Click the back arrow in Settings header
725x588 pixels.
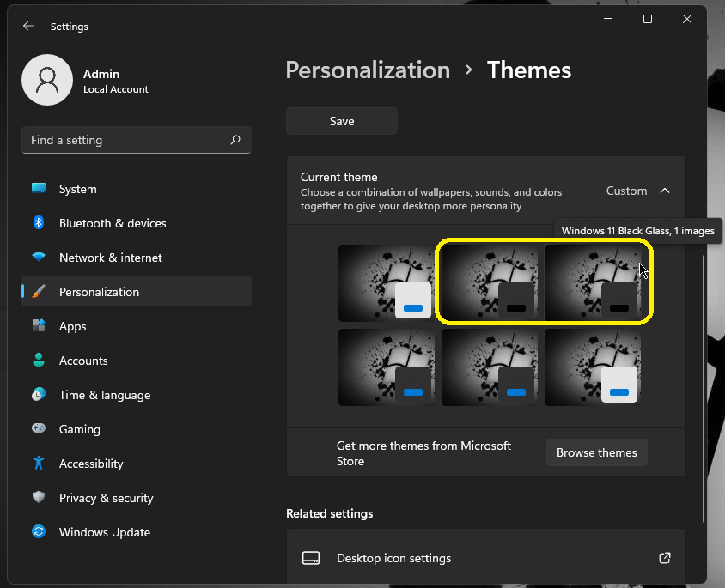click(28, 27)
